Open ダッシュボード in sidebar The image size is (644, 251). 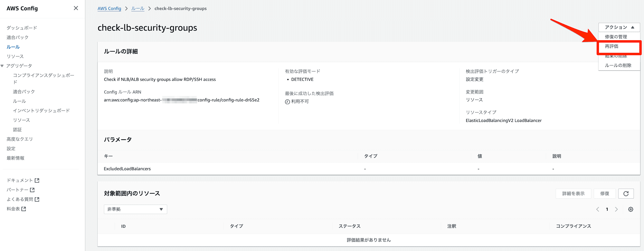[x=22, y=28]
